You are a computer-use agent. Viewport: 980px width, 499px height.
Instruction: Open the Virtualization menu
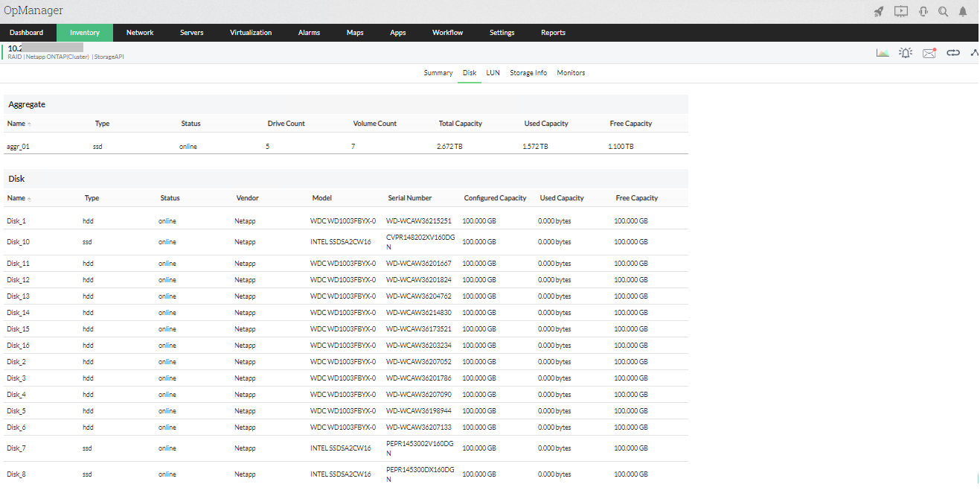251,33
